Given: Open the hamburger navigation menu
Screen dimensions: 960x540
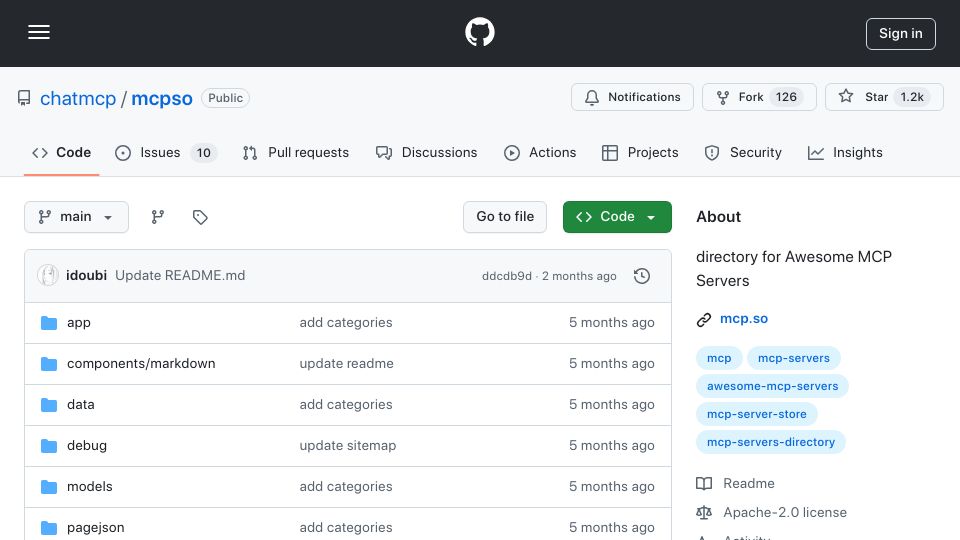Looking at the screenshot, I should tap(39, 32).
